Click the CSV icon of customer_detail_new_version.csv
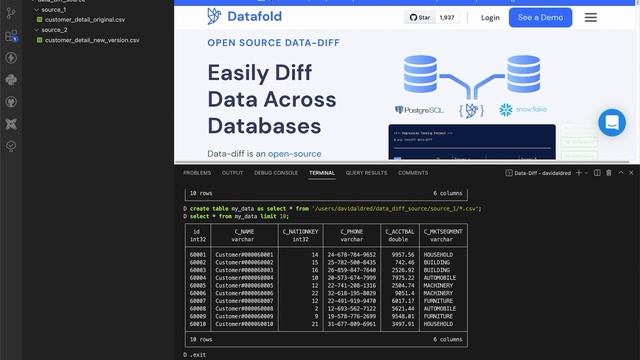The width and height of the screenshot is (640, 360). pyautogui.click(x=40, y=40)
